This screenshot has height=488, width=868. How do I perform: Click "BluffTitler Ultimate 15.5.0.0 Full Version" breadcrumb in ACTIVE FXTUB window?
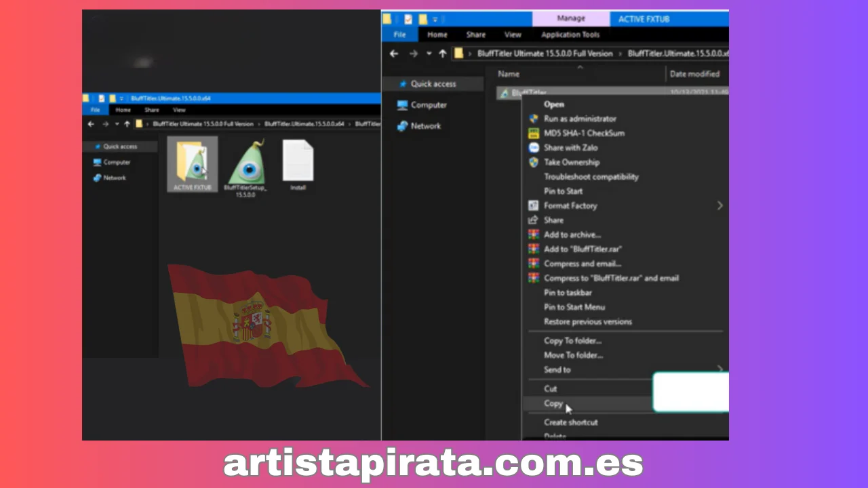pos(545,54)
